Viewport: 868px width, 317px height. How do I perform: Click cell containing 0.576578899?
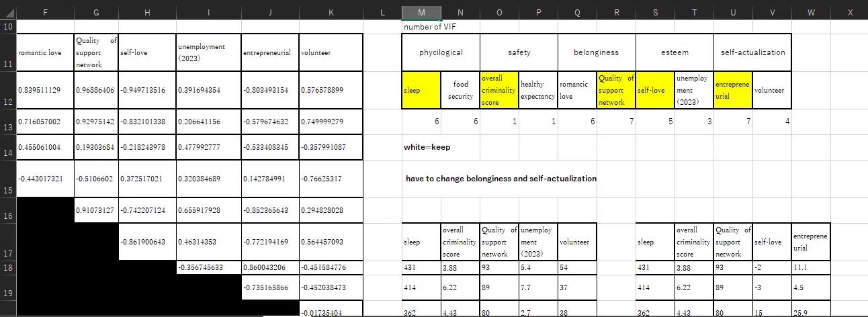[x=331, y=90]
